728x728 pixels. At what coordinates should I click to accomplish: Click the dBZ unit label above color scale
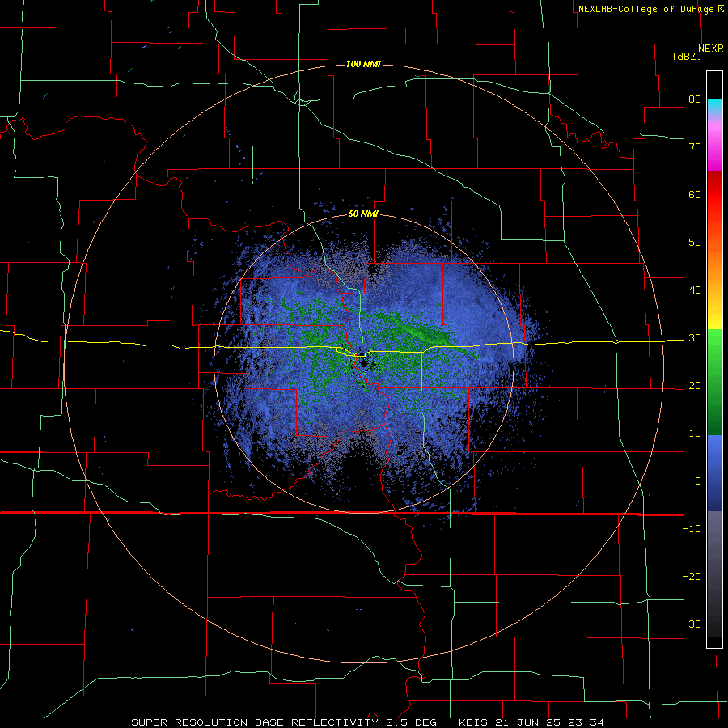(x=687, y=56)
